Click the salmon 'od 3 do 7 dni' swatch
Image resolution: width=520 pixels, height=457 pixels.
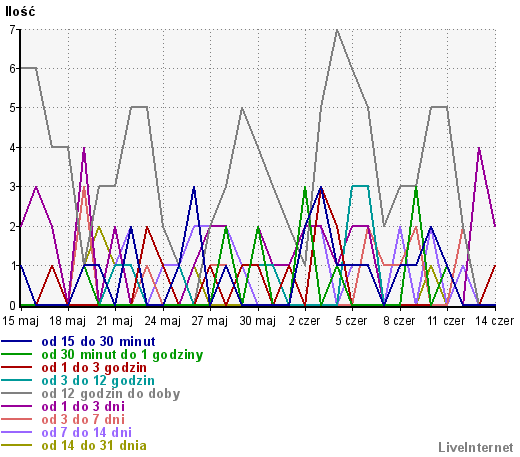click(x=17, y=420)
